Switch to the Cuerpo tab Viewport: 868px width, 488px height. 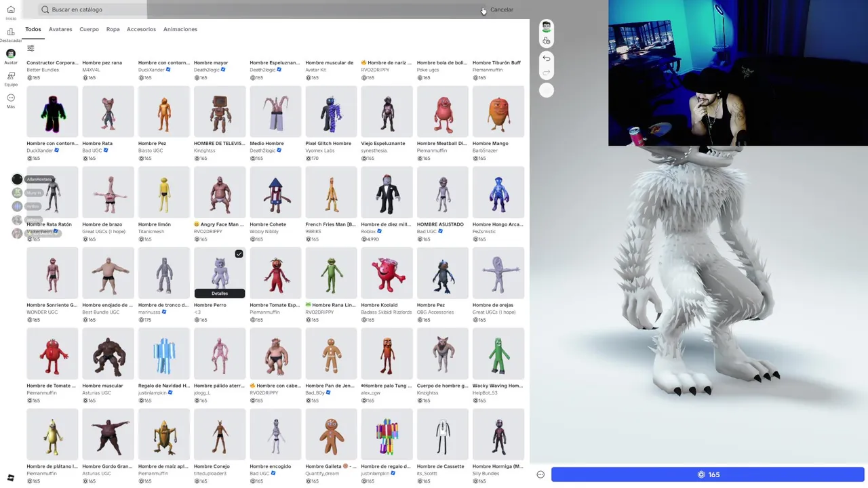point(89,29)
